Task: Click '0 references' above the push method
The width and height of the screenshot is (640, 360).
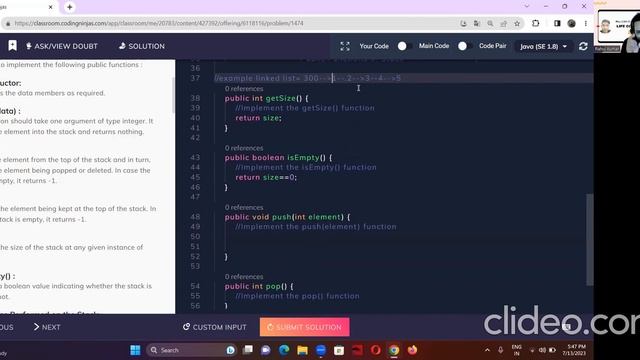Action: (244, 207)
